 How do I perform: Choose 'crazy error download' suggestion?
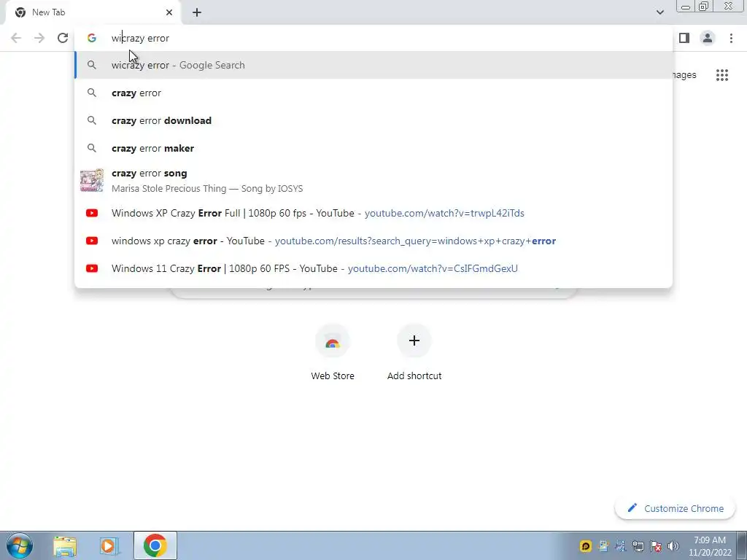point(373,120)
